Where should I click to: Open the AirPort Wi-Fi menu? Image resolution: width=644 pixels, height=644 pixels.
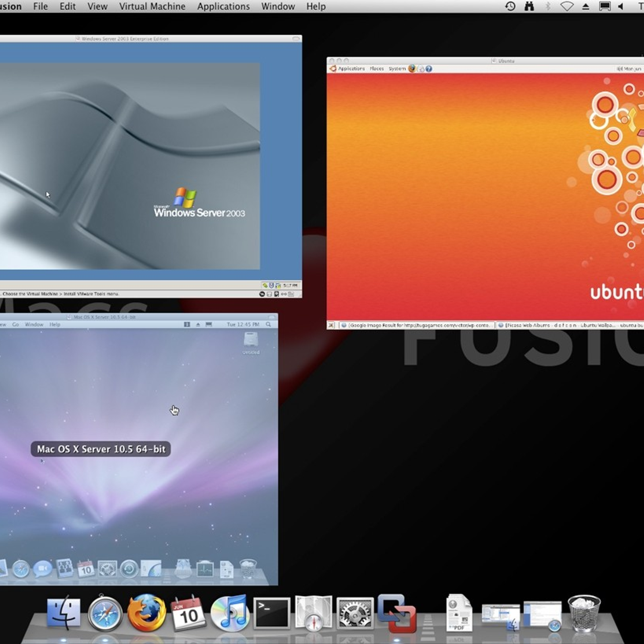(x=567, y=6)
